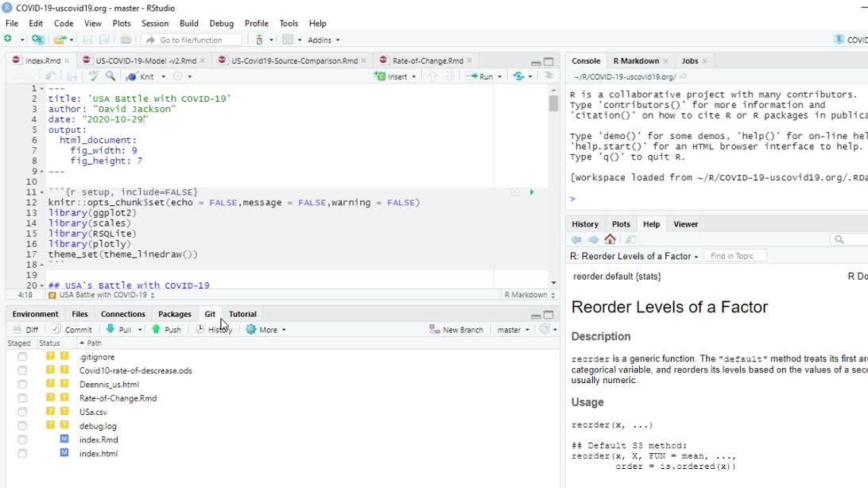Click the publish icon in editor toolbar
Screen dimensions: 868x488
pyautogui.click(x=519, y=76)
